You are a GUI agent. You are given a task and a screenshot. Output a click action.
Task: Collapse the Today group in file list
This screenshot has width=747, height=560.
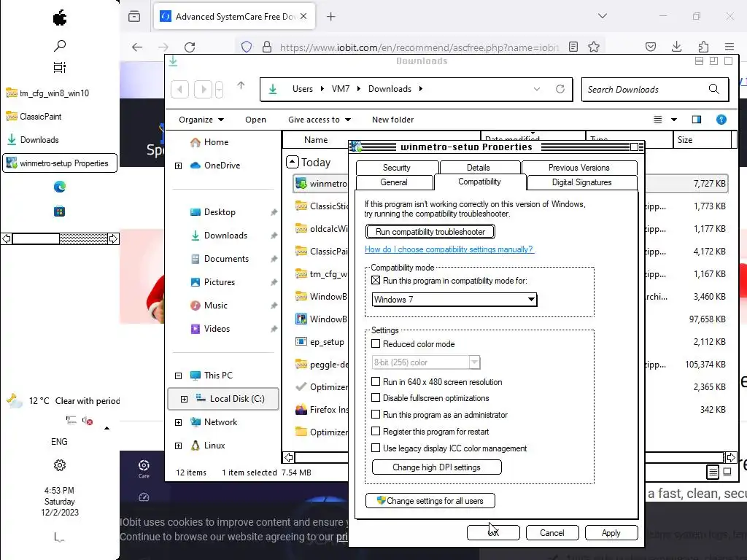(293, 162)
